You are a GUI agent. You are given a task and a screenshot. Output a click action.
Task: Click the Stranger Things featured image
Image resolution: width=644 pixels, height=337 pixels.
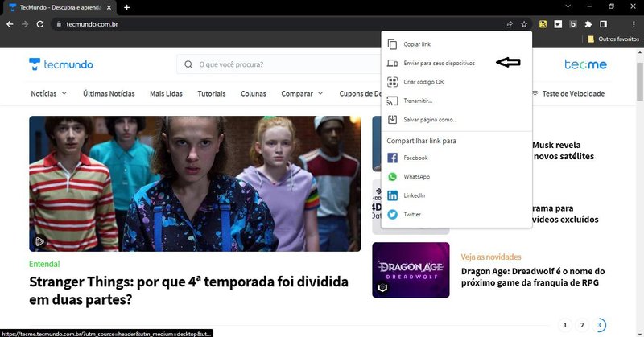pyautogui.click(x=195, y=183)
